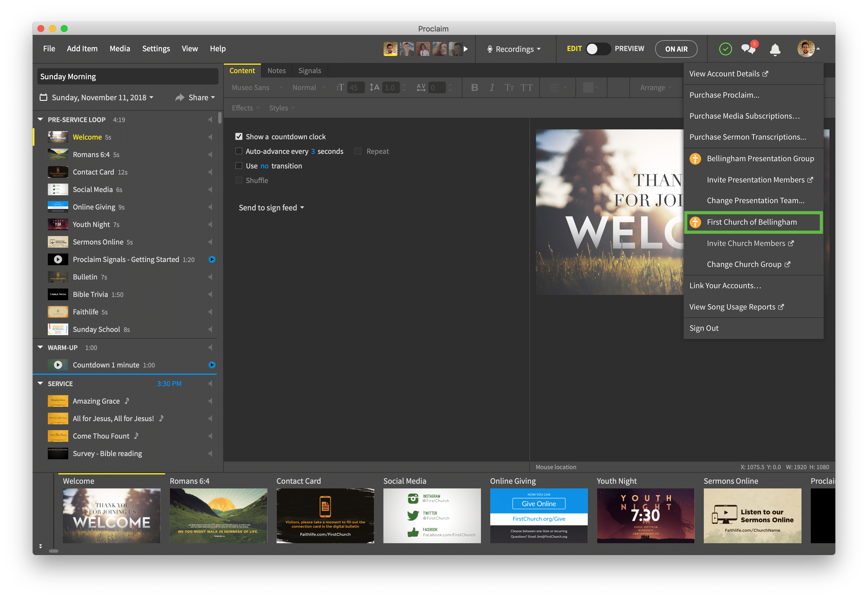Open the notifications bell
The height and width of the screenshot is (598, 868).
tap(775, 50)
